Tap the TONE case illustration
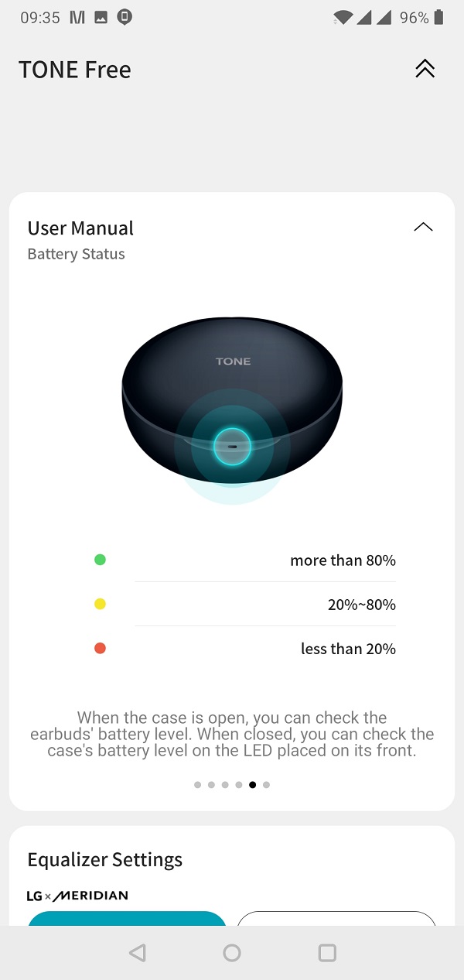This screenshot has height=980, width=464. pyautogui.click(x=232, y=410)
